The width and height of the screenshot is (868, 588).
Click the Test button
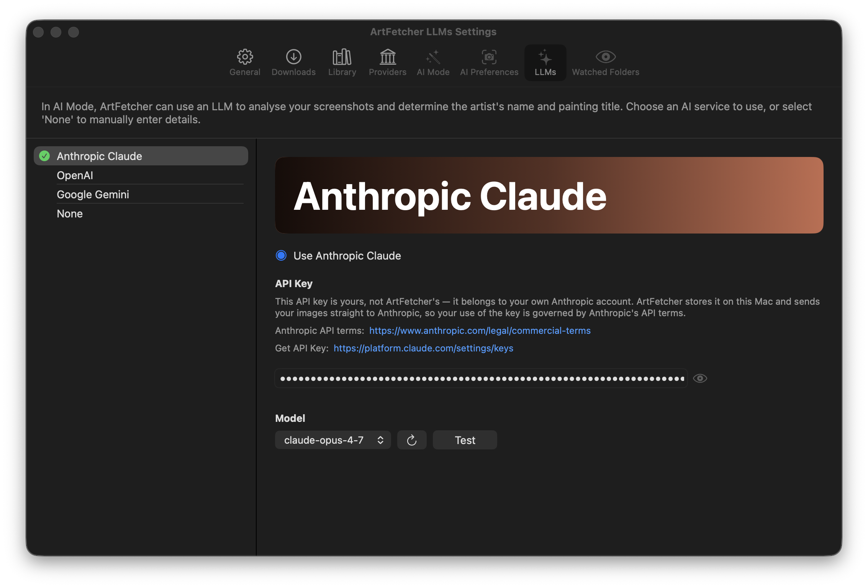pyautogui.click(x=465, y=440)
